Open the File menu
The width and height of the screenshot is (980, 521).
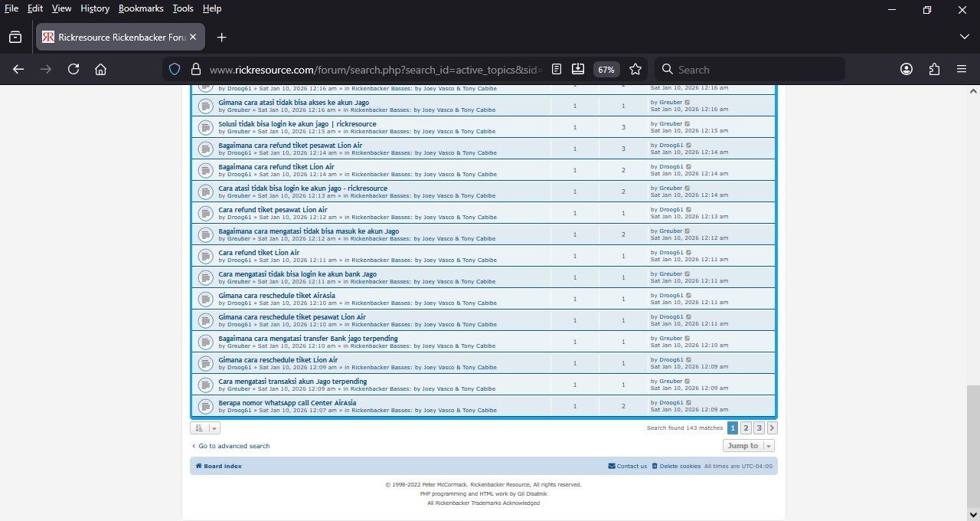click(11, 8)
